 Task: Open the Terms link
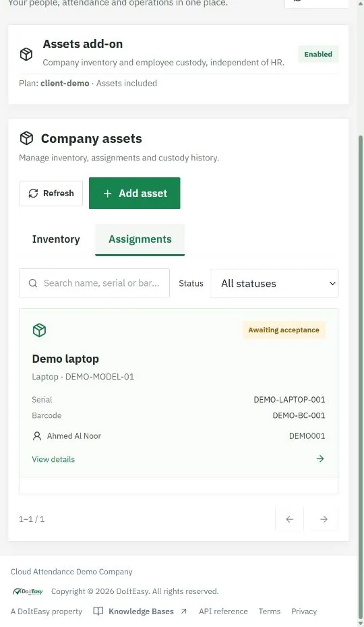pos(269,611)
